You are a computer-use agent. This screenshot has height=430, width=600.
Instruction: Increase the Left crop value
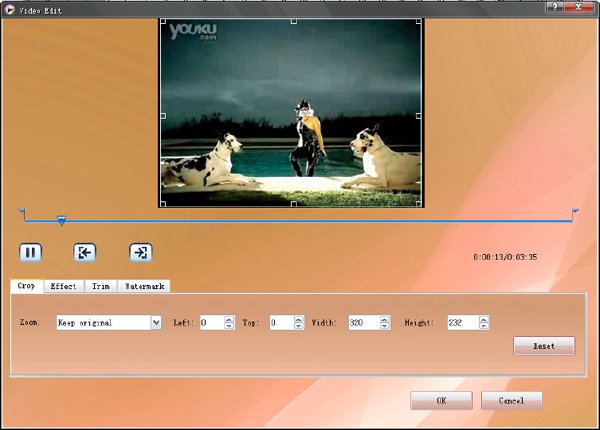(x=229, y=319)
